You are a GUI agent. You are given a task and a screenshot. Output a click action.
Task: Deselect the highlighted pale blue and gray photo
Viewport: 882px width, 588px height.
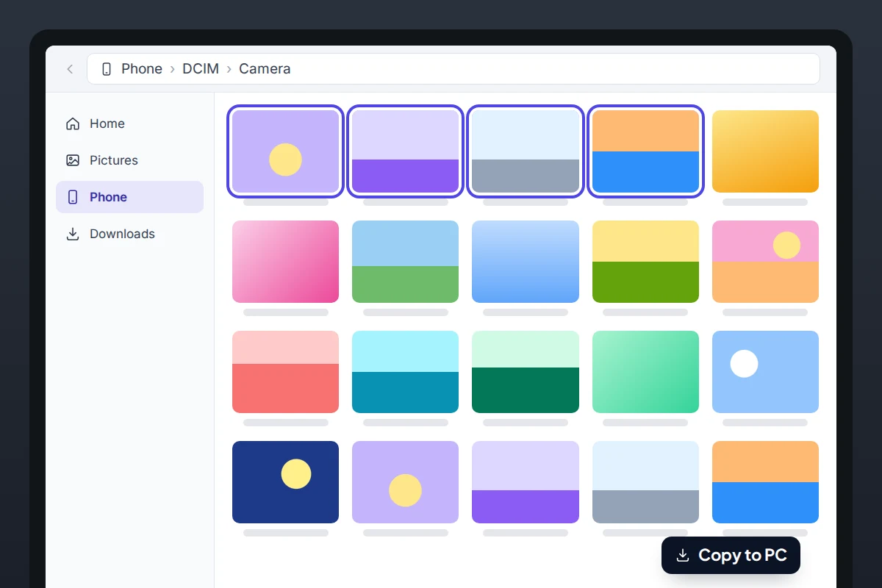[x=526, y=151]
